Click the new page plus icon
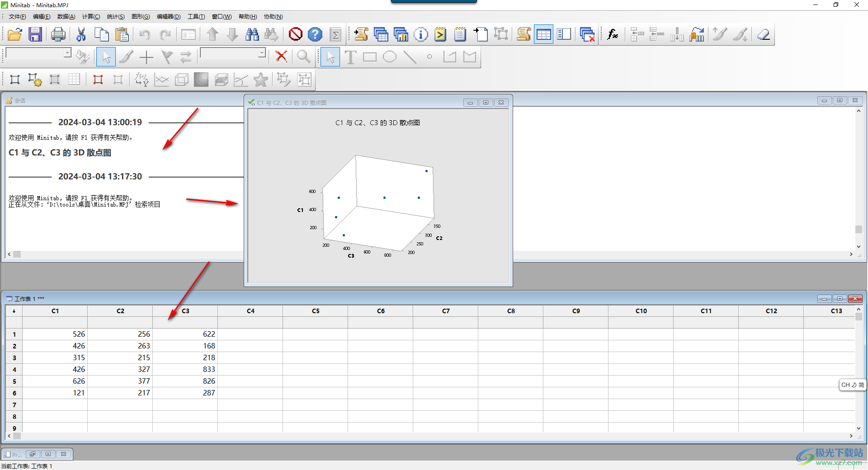 (x=481, y=34)
